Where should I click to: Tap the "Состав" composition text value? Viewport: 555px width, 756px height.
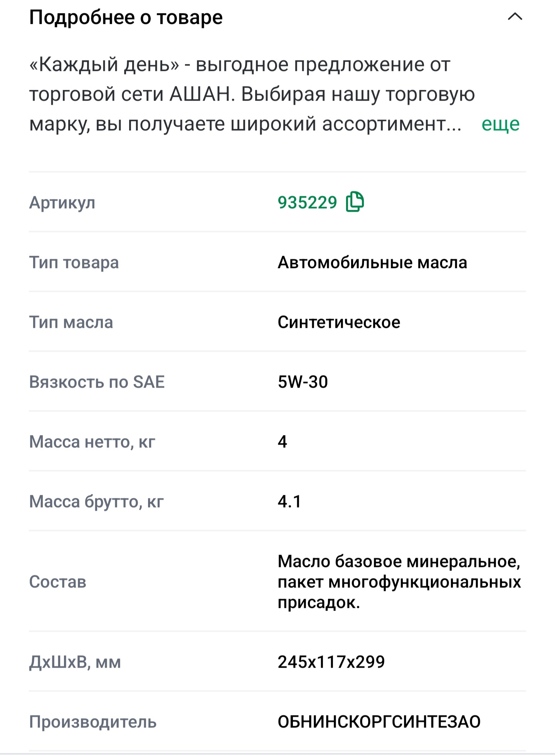399,582
